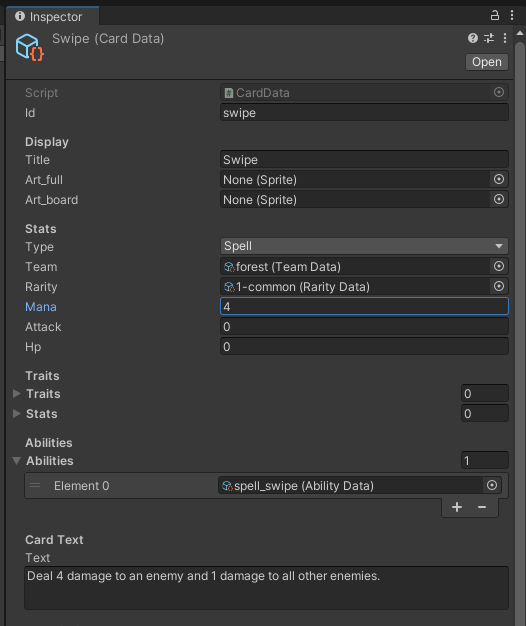Image resolution: width=526 pixels, height=626 pixels.
Task: Click the Mana value field
Action: point(364,306)
